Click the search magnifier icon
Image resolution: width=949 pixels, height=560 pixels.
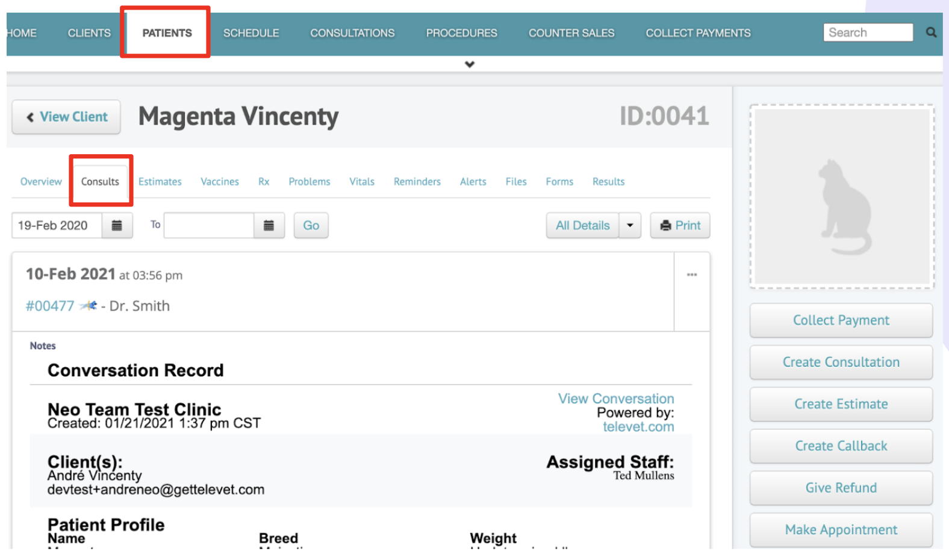[x=931, y=33]
